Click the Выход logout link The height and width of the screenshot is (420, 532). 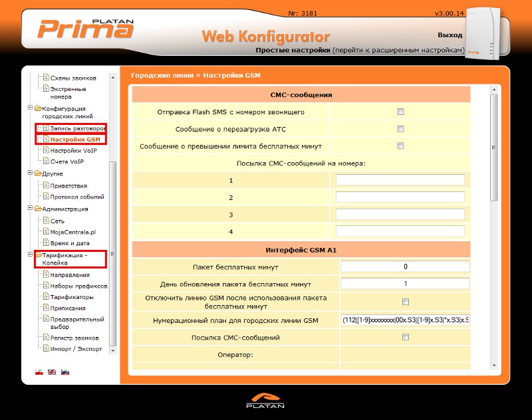450,35
